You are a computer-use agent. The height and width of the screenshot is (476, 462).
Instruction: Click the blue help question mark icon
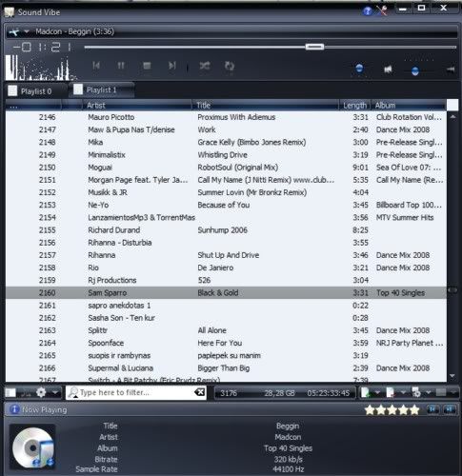[368, 11]
